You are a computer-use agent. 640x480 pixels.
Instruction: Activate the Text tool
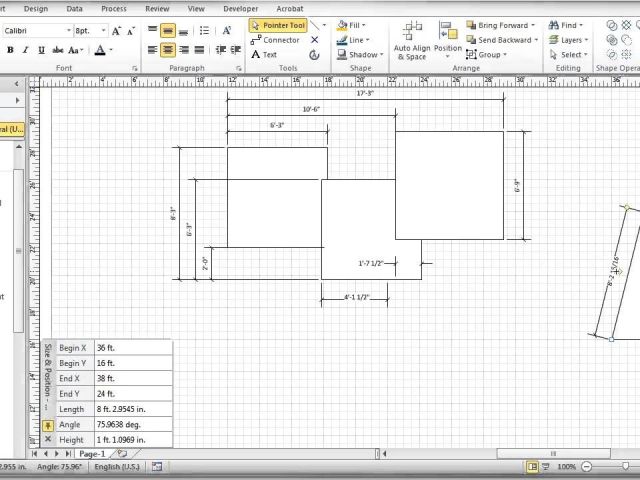[x=264, y=55]
